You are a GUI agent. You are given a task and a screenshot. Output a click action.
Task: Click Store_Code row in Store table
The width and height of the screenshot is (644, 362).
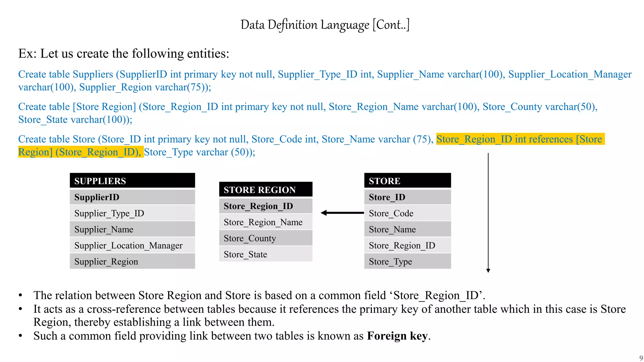tap(407, 213)
